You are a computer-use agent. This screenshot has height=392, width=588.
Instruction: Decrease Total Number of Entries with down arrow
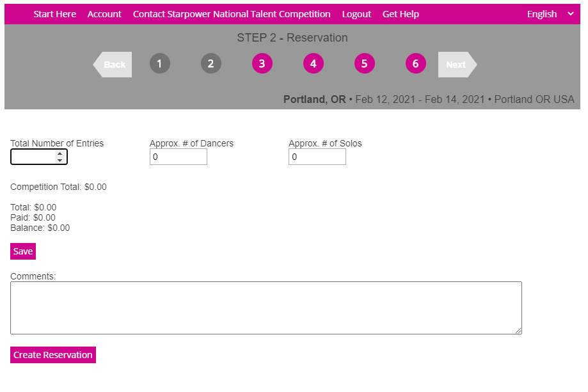pyautogui.click(x=60, y=160)
